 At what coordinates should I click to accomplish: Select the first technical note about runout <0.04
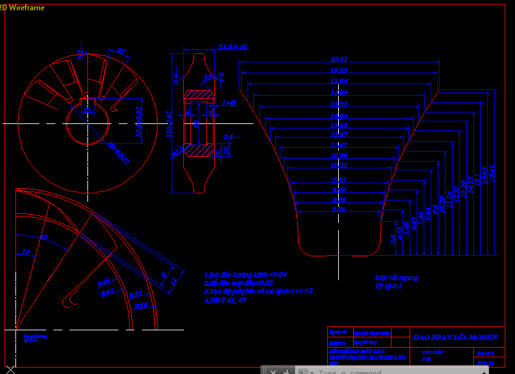coord(245,275)
